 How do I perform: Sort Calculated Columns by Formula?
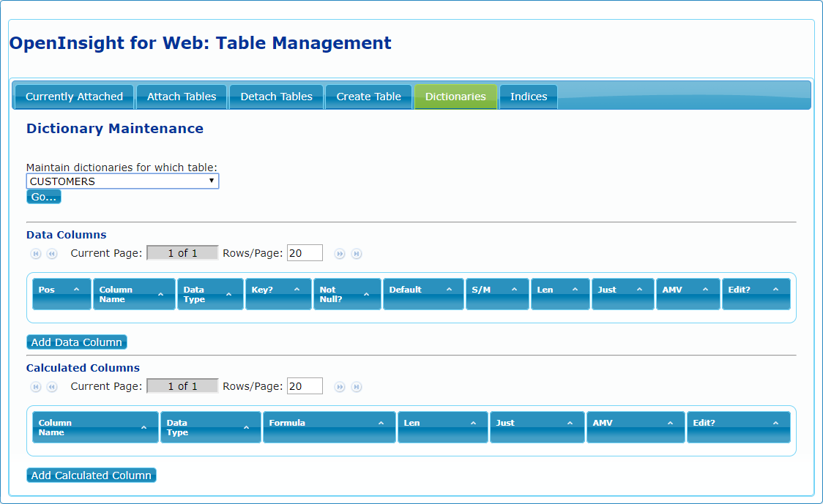coord(329,427)
